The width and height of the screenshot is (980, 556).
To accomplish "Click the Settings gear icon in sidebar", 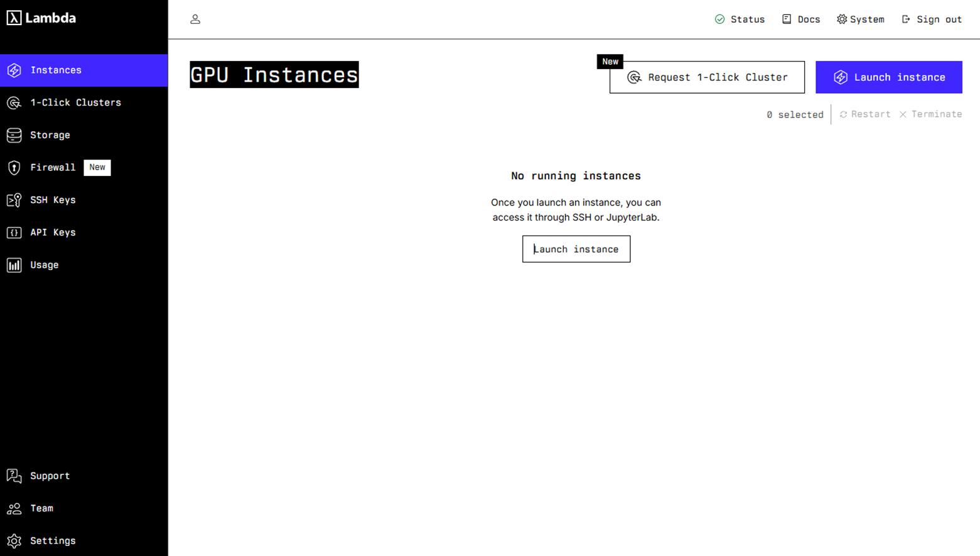I will click(x=14, y=541).
